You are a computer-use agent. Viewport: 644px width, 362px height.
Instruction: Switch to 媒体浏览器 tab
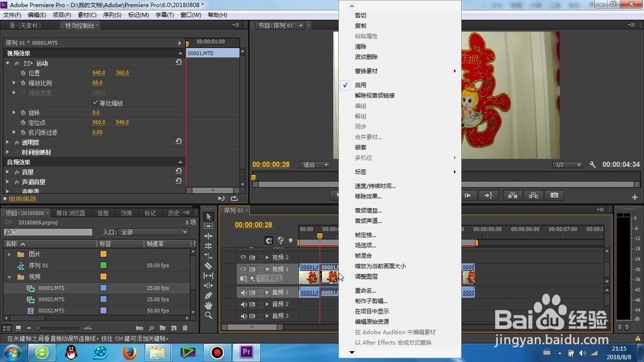[x=71, y=213]
